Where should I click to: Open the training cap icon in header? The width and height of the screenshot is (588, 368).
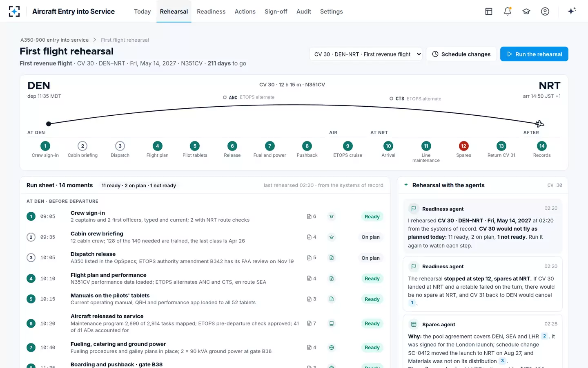526,11
